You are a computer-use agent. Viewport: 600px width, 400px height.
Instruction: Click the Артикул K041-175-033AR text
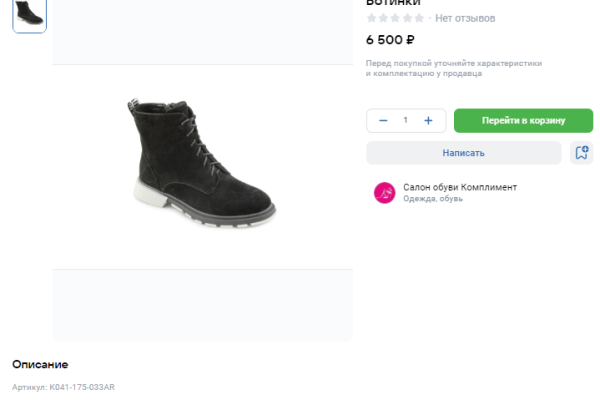click(63, 387)
